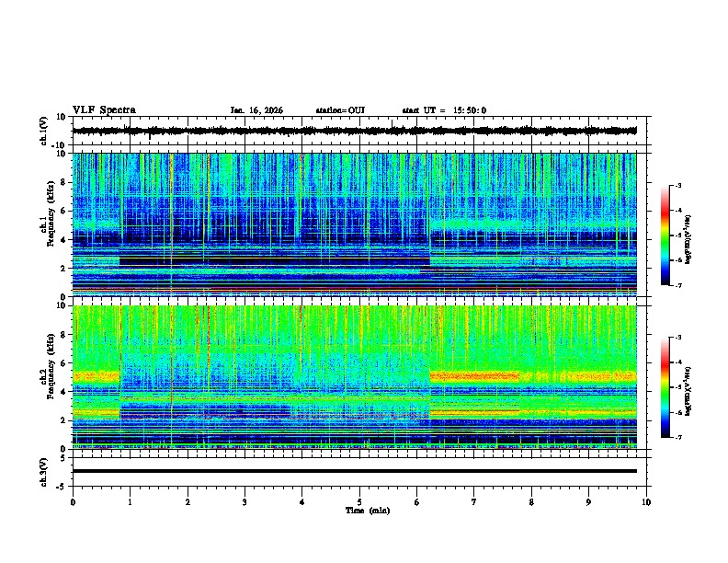
Task: Click the ch.1 colorbar log(PSD) label
Action: tap(688, 239)
